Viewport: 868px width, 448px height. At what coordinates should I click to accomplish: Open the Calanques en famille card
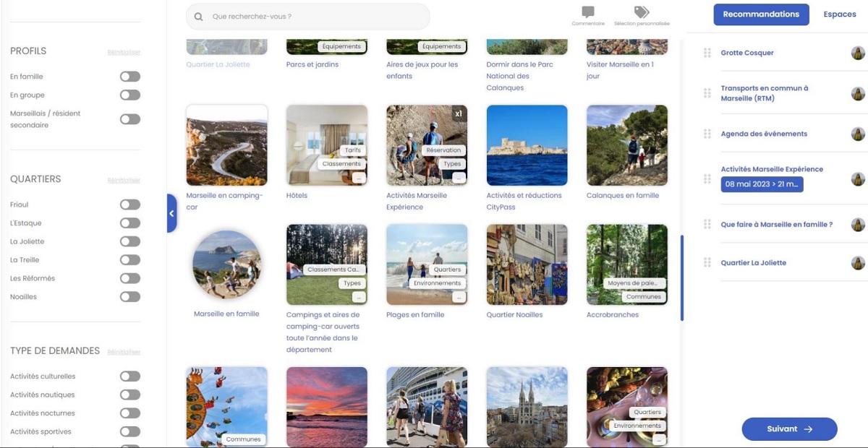tap(627, 145)
